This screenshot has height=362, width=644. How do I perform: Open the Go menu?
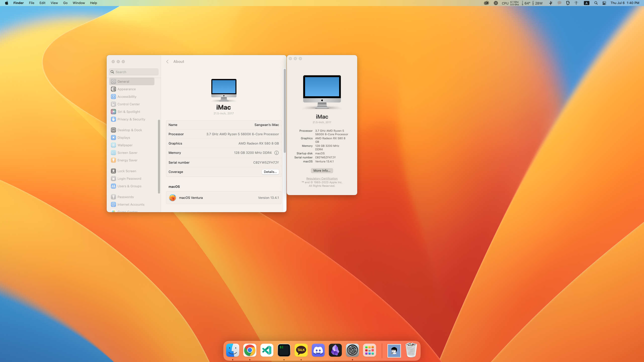coord(65,3)
